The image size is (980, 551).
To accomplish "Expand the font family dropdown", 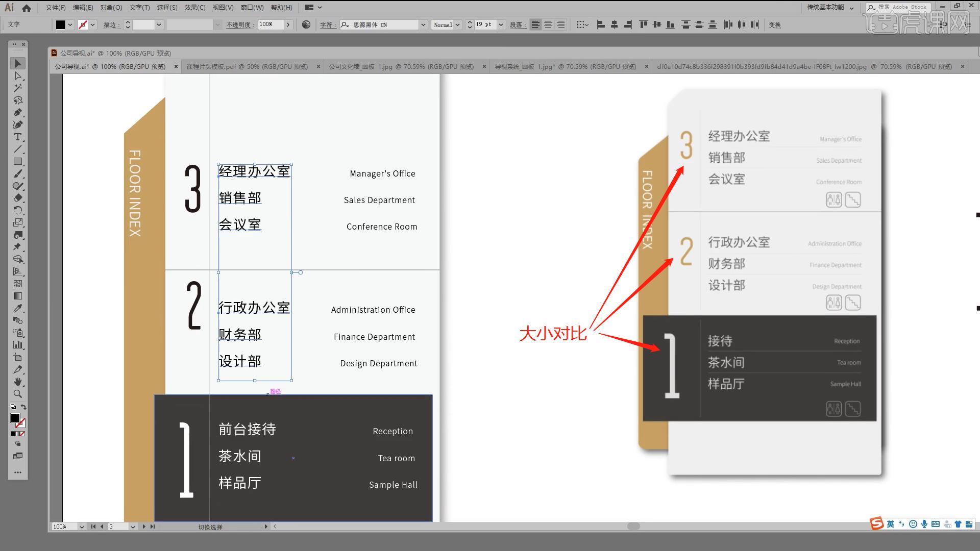I will (423, 25).
